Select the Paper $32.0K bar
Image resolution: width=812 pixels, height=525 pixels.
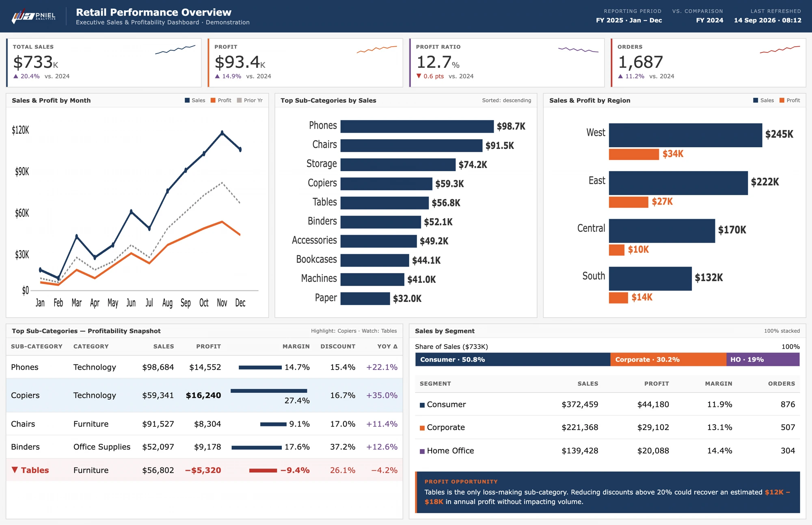tap(365, 298)
